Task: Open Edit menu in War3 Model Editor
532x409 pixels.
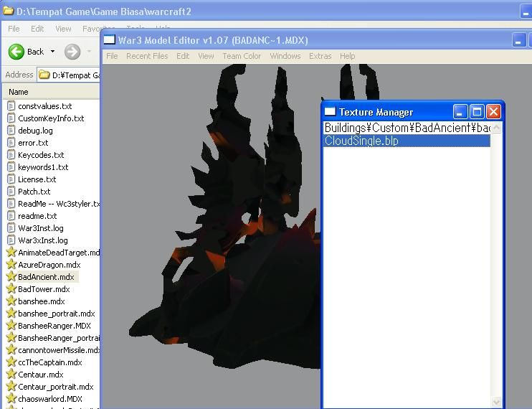Action: [x=183, y=56]
